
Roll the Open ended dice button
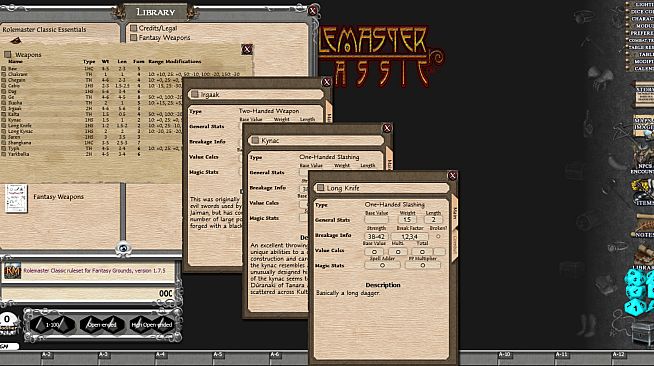tap(102, 325)
